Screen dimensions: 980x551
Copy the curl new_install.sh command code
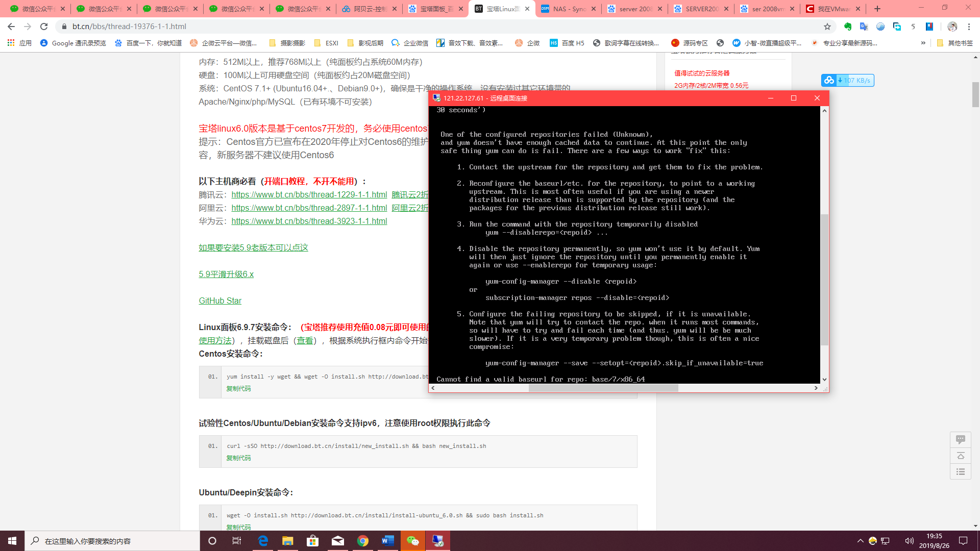pyautogui.click(x=238, y=458)
